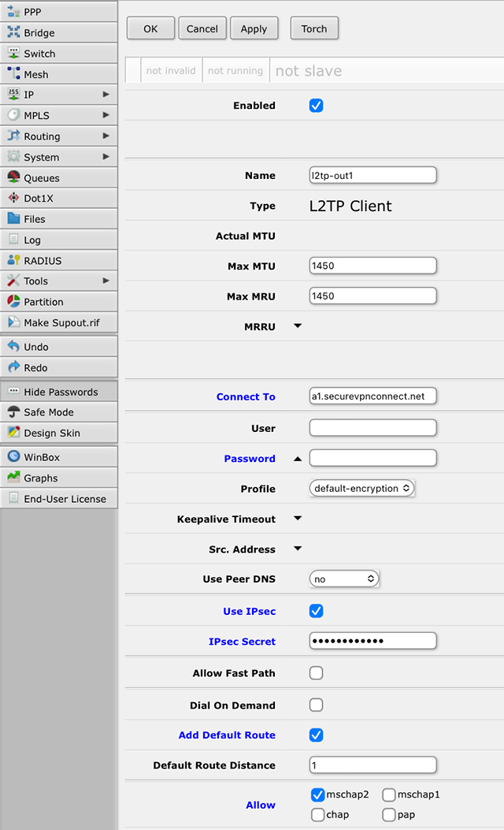The image size is (504, 830).
Task: Expand the MRRU field arrow
Action: pyautogui.click(x=298, y=326)
